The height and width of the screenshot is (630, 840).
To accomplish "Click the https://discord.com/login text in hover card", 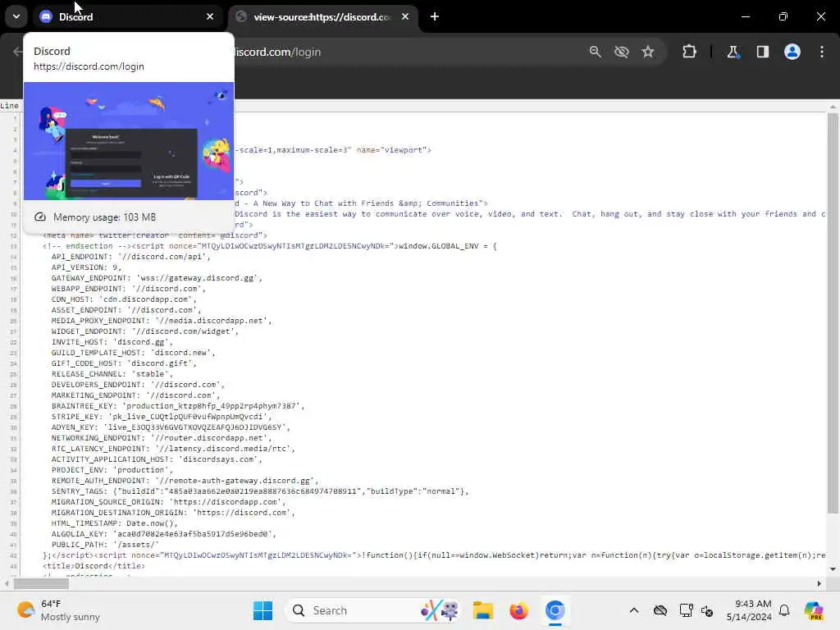I will 89,66.
